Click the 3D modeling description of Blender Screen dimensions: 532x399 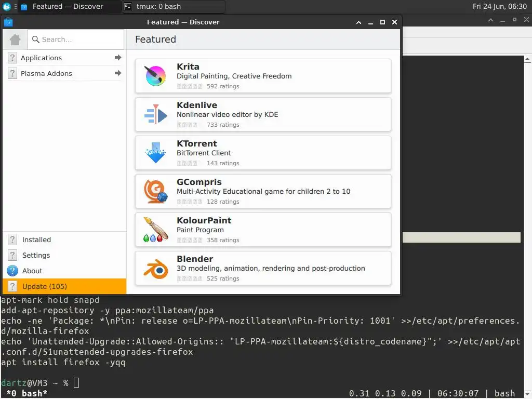click(271, 268)
